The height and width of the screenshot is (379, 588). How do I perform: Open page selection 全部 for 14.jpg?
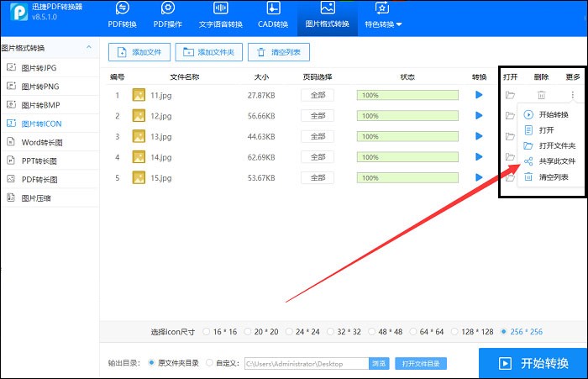pos(318,157)
